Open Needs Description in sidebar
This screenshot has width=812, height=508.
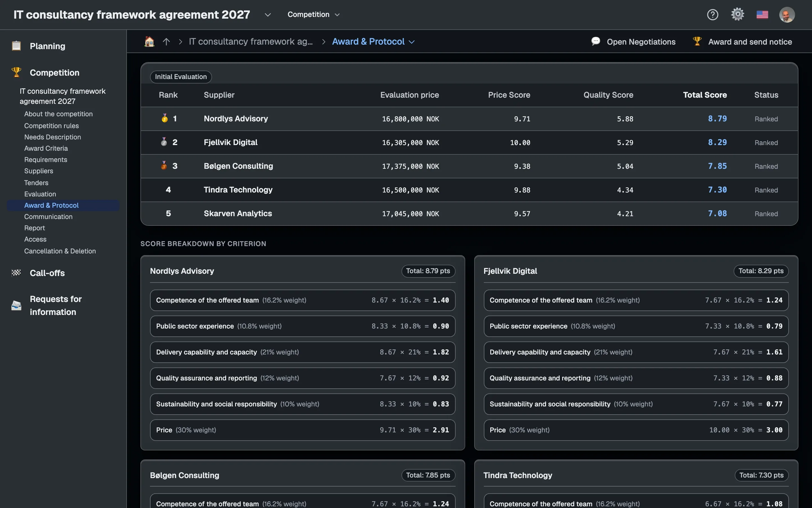(52, 137)
